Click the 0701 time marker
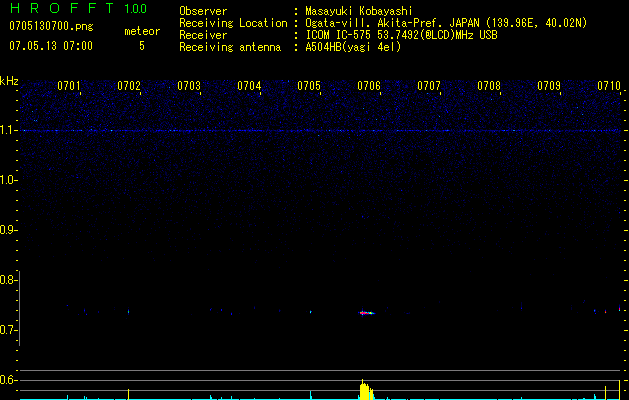This screenshot has width=629, height=400. click(69, 86)
